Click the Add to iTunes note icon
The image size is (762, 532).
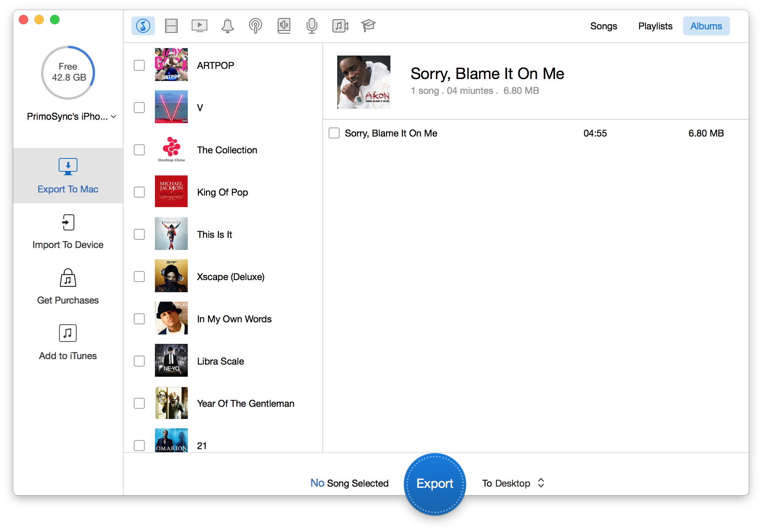pos(68,333)
